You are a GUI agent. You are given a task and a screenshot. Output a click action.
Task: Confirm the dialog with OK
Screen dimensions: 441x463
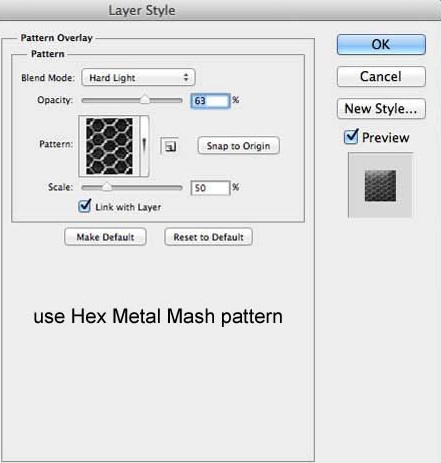(x=381, y=44)
